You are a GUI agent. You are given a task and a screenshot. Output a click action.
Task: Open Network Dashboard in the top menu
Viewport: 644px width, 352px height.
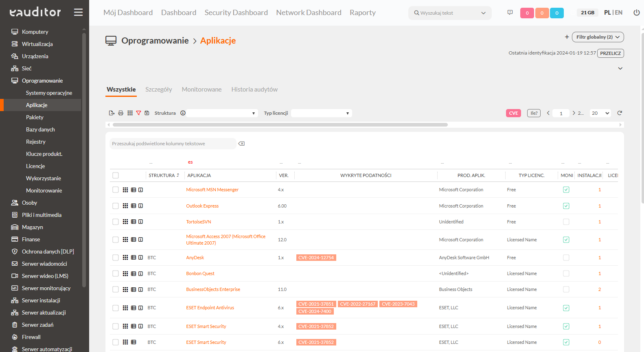(x=309, y=13)
